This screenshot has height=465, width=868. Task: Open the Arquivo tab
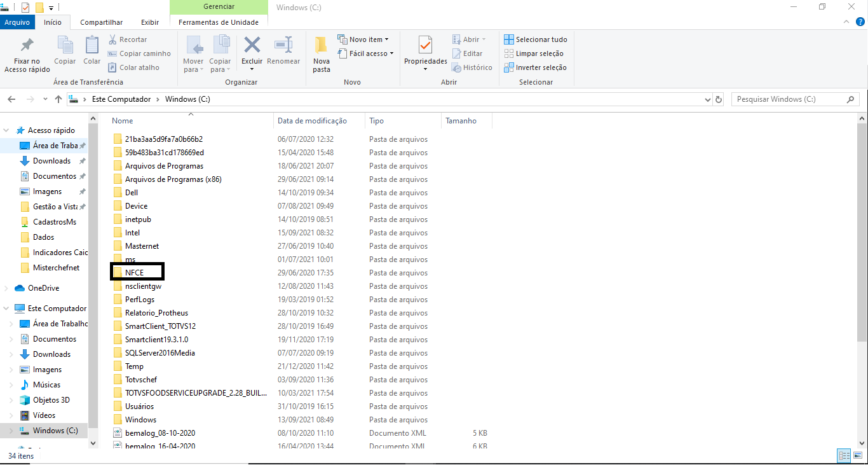pyautogui.click(x=17, y=22)
